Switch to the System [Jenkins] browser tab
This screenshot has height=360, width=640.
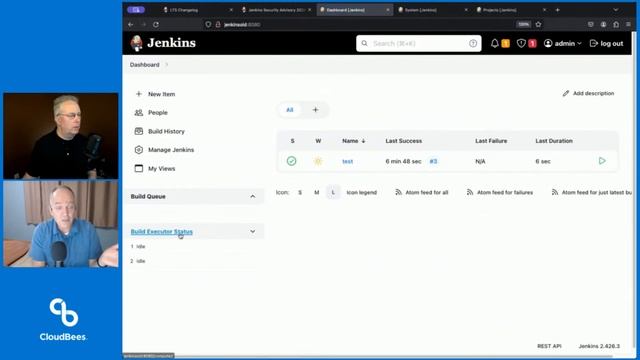[432, 10]
